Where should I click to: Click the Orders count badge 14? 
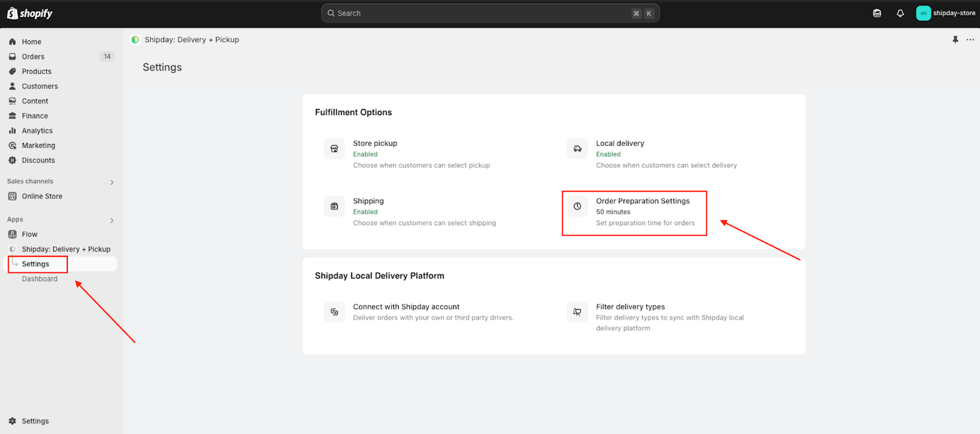click(x=107, y=56)
